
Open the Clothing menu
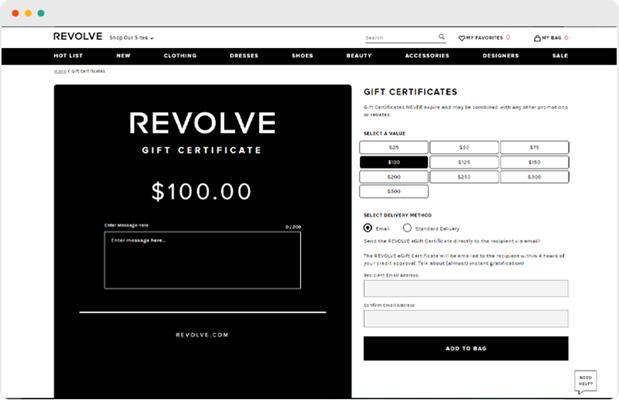(x=180, y=56)
